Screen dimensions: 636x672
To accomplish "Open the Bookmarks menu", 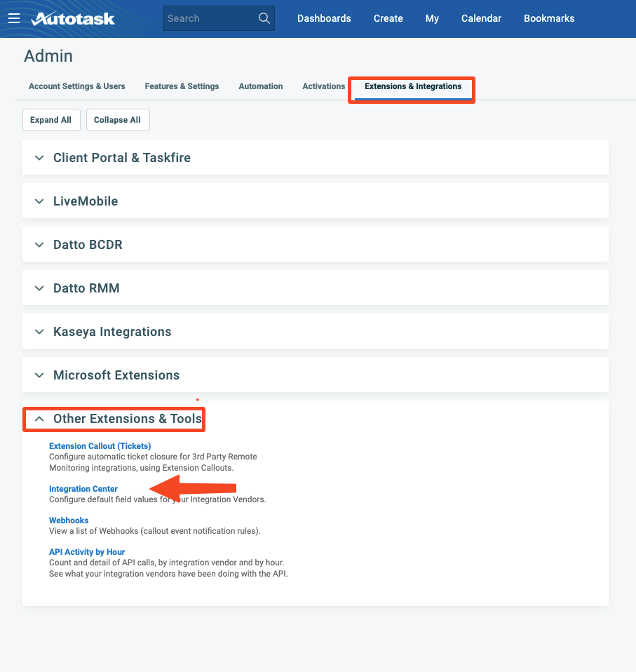I will pyautogui.click(x=549, y=18).
